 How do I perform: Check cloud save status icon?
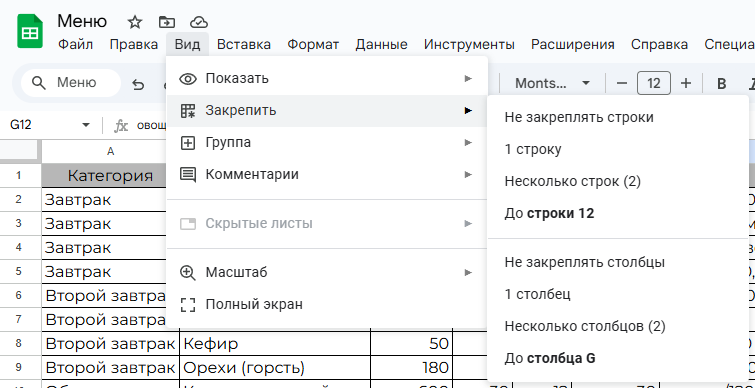(199, 22)
